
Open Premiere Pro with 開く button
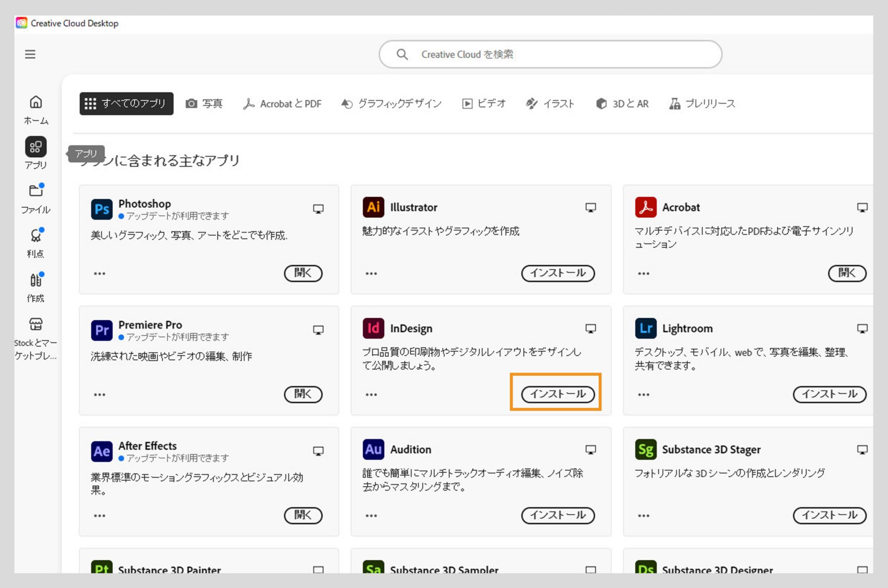pos(303,394)
